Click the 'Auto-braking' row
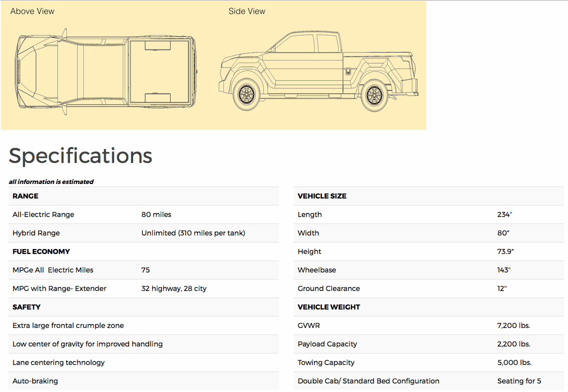The height and width of the screenshot is (392, 568). pyautogui.click(x=144, y=381)
